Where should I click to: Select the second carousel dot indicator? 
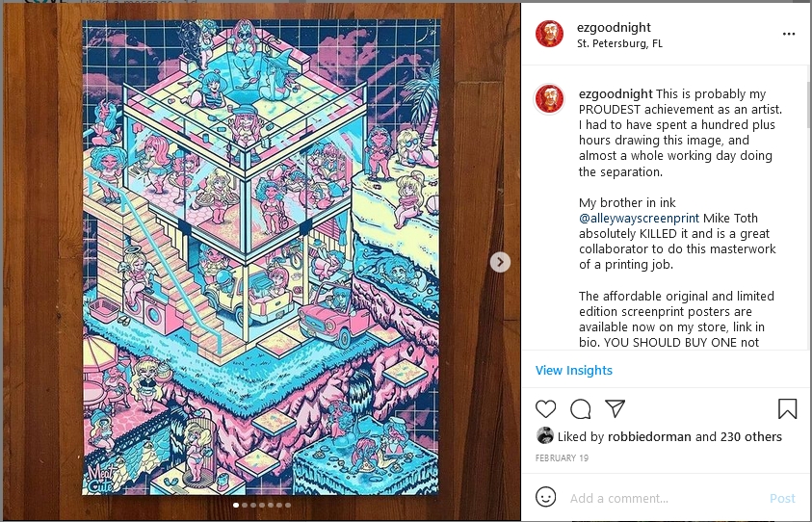[x=245, y=505]
